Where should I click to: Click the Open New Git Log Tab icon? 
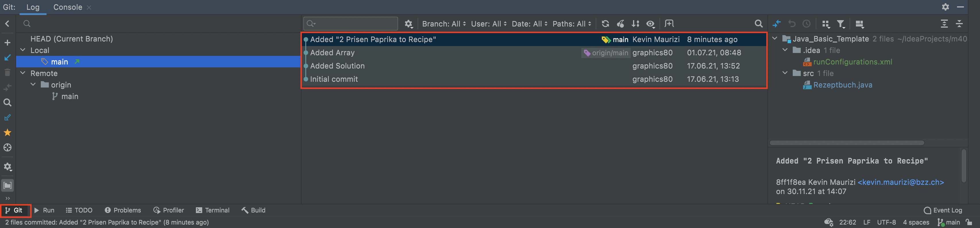click(669, 24)
